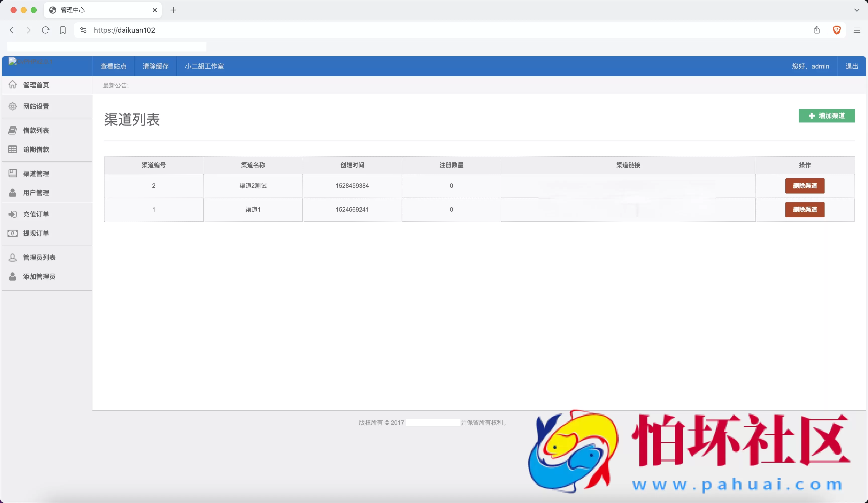Click the person icon beside 用户管理
This screenshot has height=503, width=868.
12,193
